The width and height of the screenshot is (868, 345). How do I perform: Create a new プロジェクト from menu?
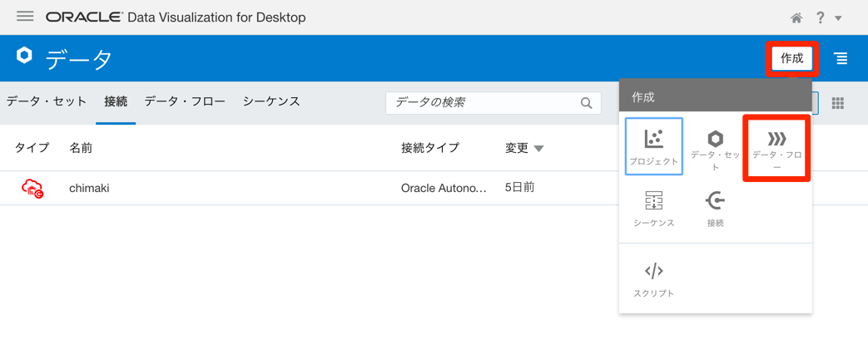(654, 146)
